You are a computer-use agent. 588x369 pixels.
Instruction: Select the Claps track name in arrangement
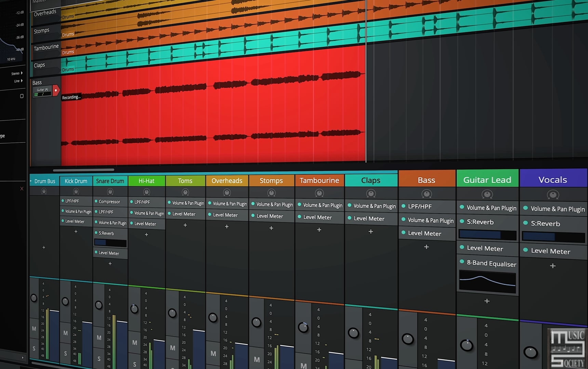(x=39, y=65)
